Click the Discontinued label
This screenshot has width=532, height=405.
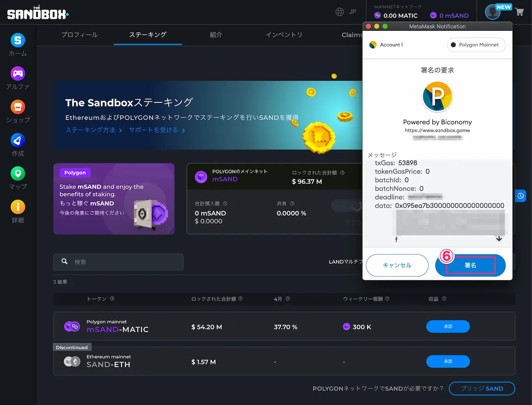pos(72,348)
